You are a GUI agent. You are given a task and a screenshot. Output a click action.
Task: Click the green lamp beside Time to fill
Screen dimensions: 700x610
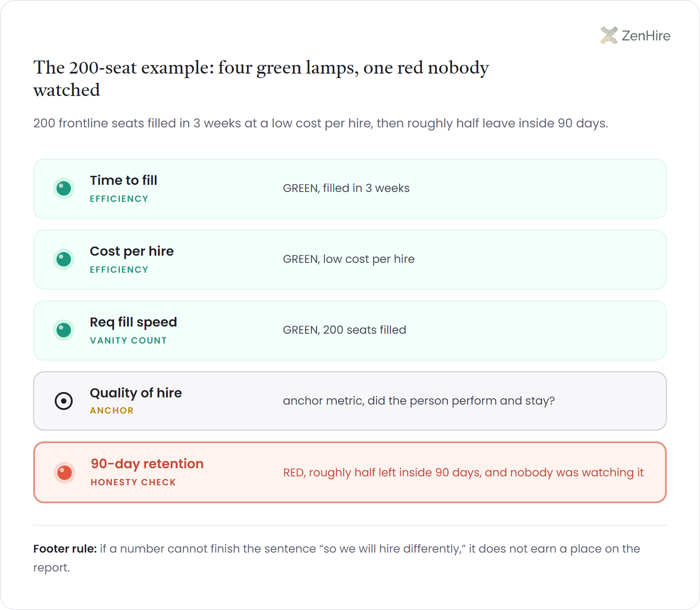(64, 188)
